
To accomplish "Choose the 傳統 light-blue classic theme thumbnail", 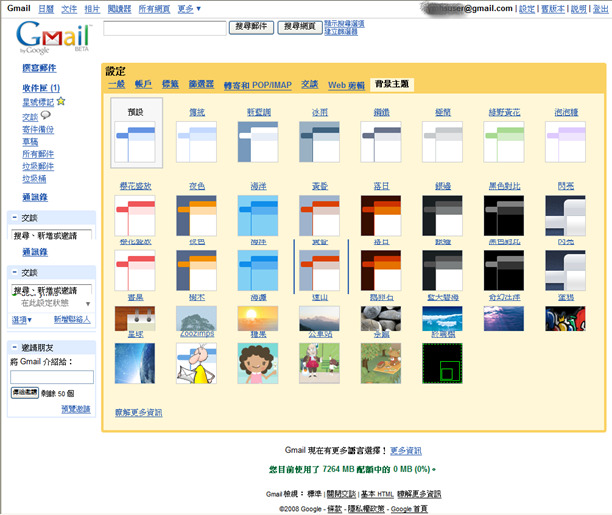I will tap(196, 141).
